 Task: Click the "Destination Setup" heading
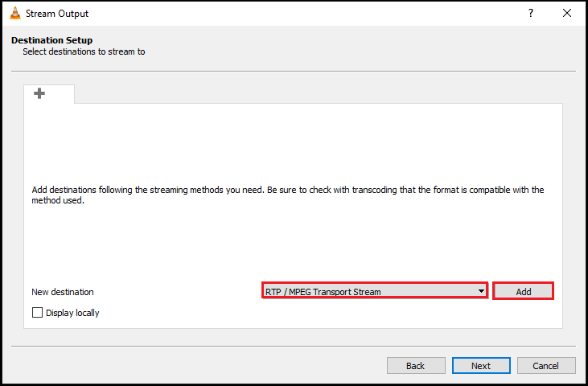tap(51, 40)
